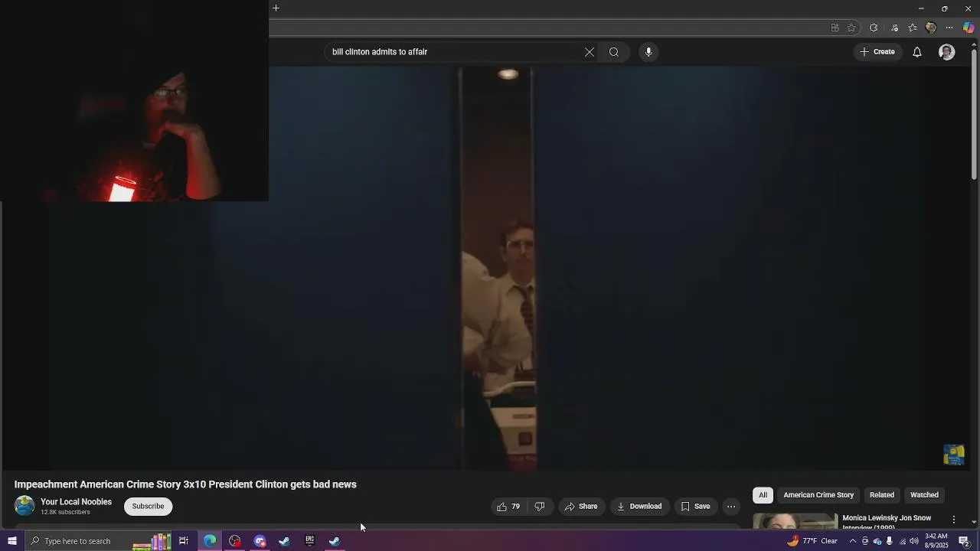Start voice search with the microphone icon

648,52
